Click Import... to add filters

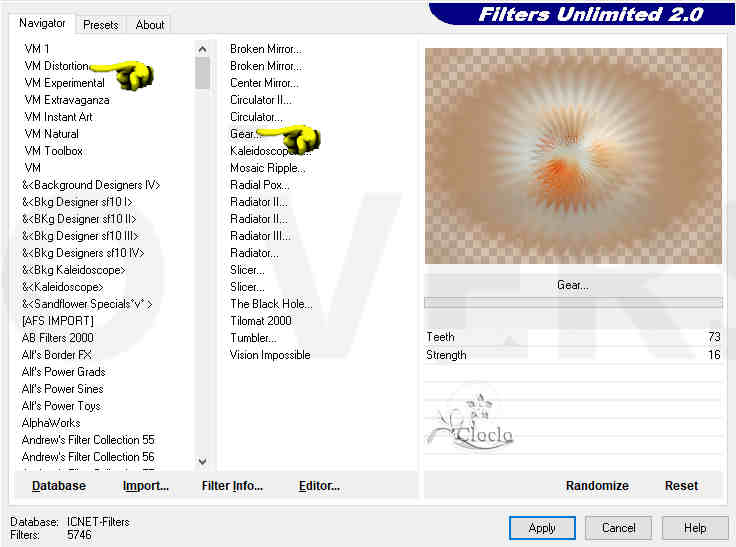[x=146, y=486]
